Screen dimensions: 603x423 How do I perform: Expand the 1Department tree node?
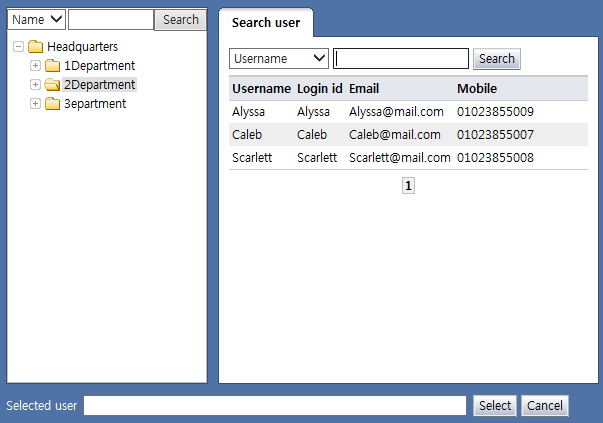coord(36,66)
